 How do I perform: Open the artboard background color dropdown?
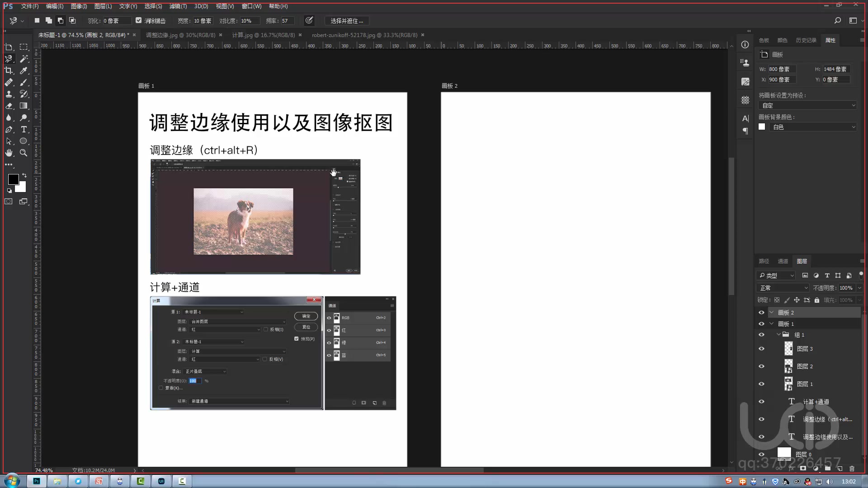[813, 127]
